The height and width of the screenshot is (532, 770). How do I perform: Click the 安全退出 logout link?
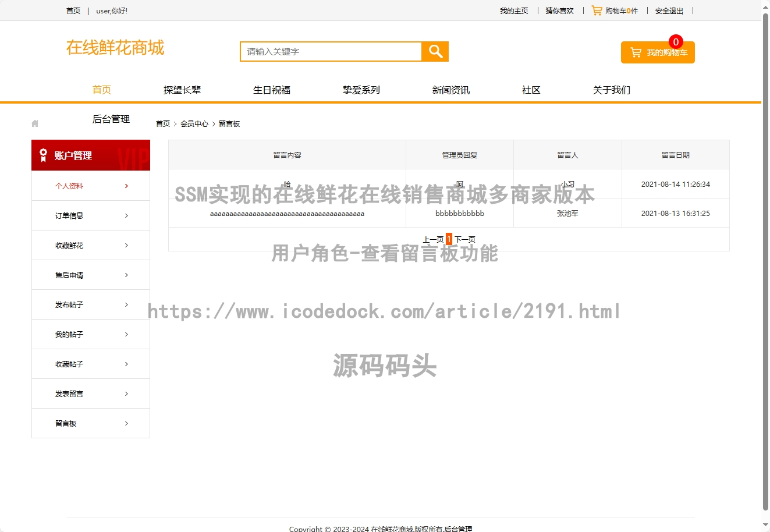(669, 11)
